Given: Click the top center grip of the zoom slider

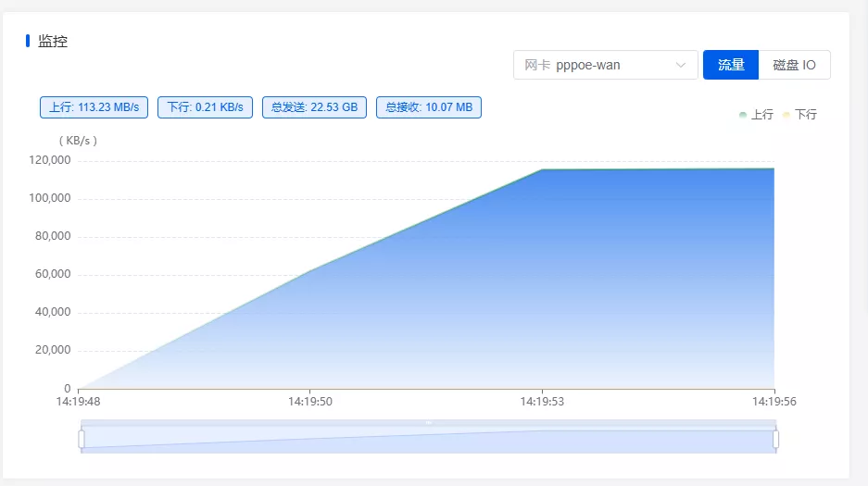Looking at the screenshot, I should tap(429, 422).
